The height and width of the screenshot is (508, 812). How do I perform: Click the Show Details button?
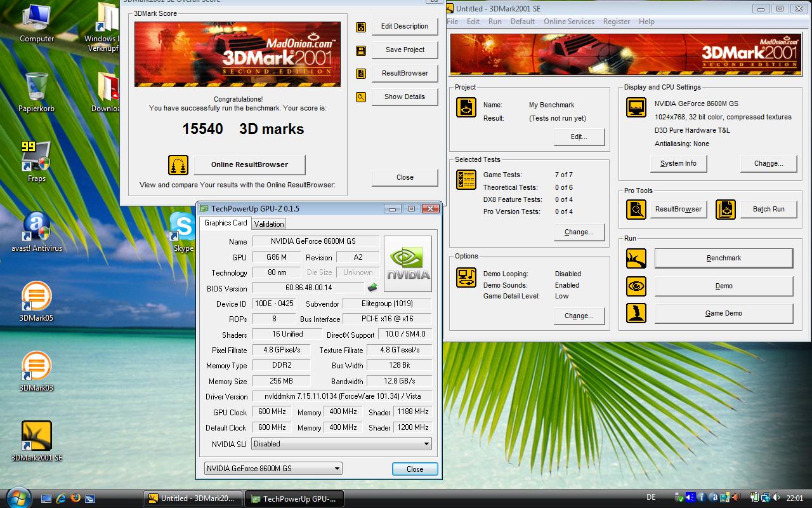[x=405, y=97]
